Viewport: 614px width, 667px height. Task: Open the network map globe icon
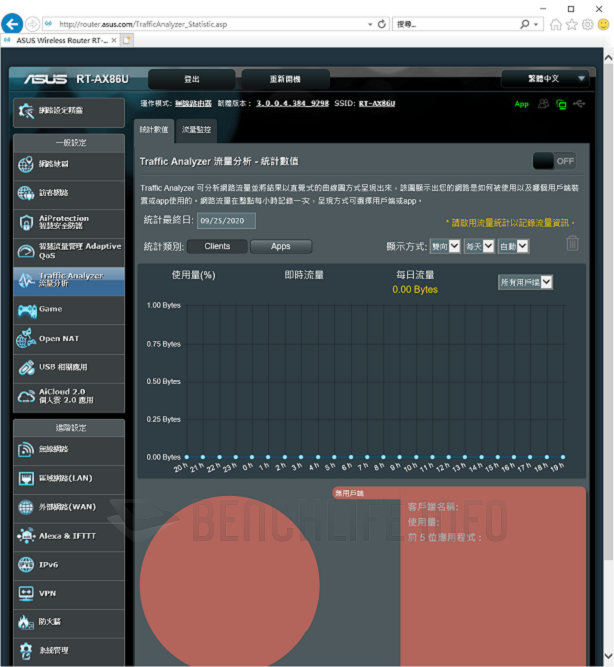pos(26,164)
